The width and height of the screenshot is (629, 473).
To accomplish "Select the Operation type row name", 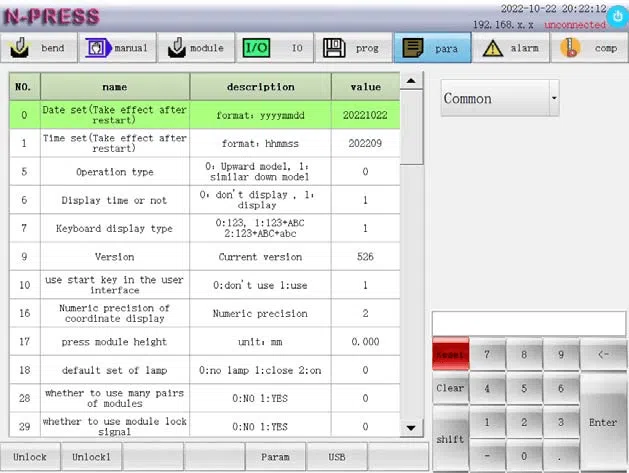I will click(115, 172).
